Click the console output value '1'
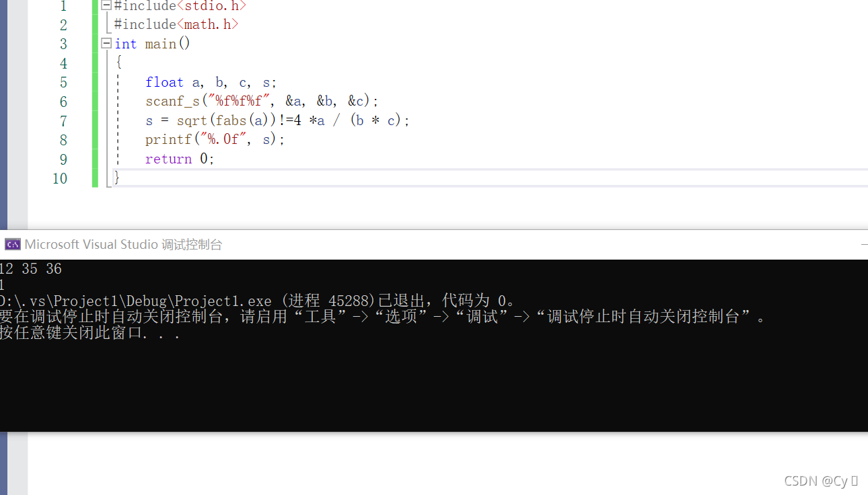Image resolution: width=868 pixels, height=495 pixels. click(3, 285)
